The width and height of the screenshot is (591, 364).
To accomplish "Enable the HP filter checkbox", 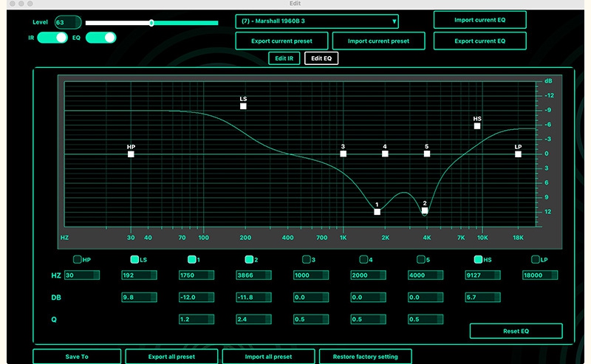I will click(x=77, y=259).
